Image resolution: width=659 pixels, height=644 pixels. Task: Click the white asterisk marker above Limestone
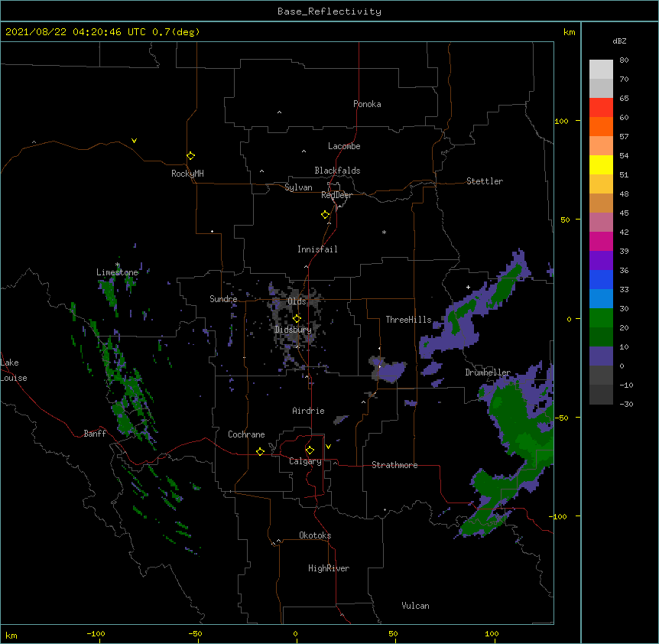[118, 265]
